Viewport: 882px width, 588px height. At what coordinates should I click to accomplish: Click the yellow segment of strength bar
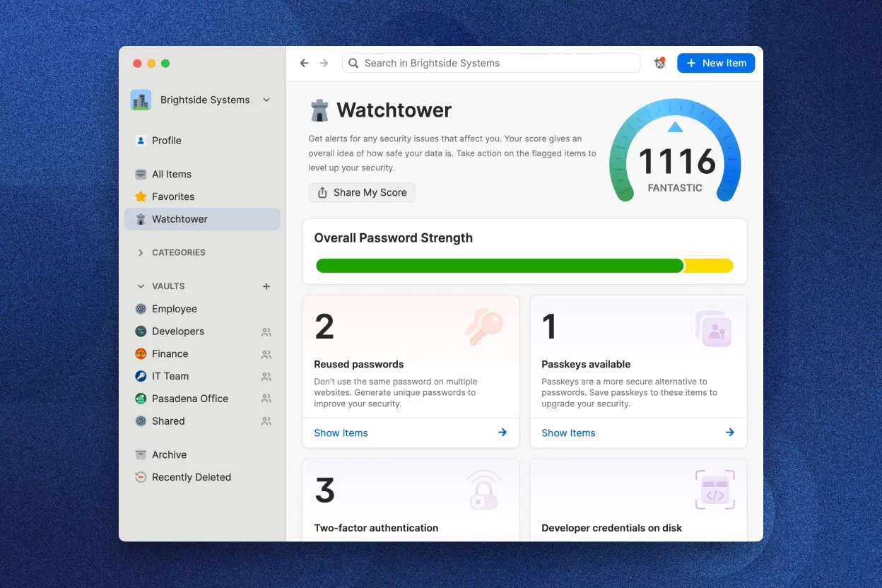point(710,266)
